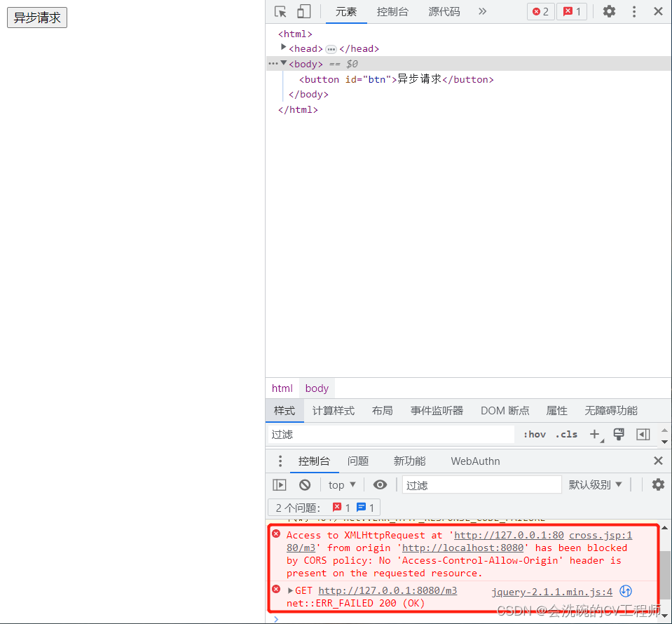Image resolution: width=672 pixels, height=624 pixels.
Task: Toggle device toolbar emulation icon
Action: pyautogui.click(x=303, y=12)
